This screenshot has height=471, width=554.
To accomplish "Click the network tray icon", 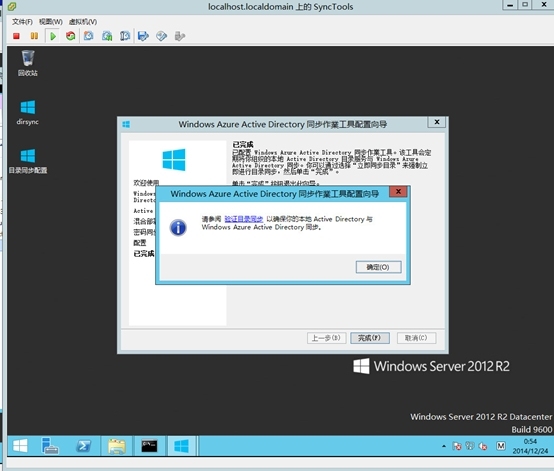I will pos(470,446).
